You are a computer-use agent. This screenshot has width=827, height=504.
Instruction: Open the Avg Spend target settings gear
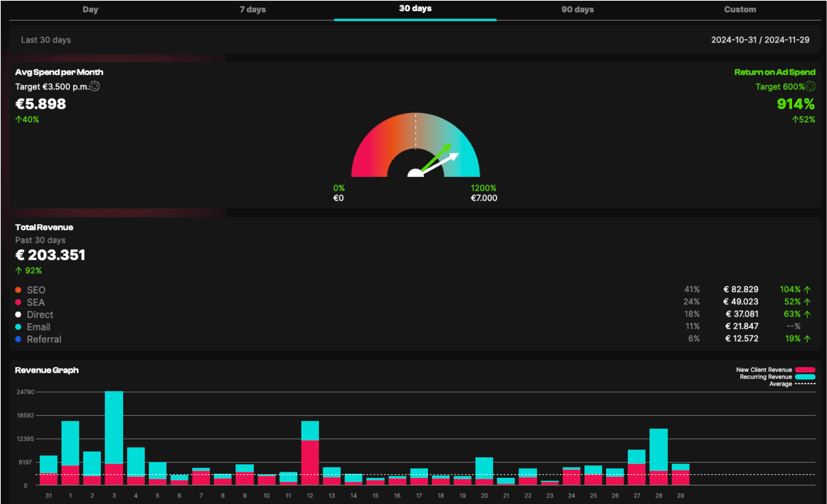click(94, 86)
